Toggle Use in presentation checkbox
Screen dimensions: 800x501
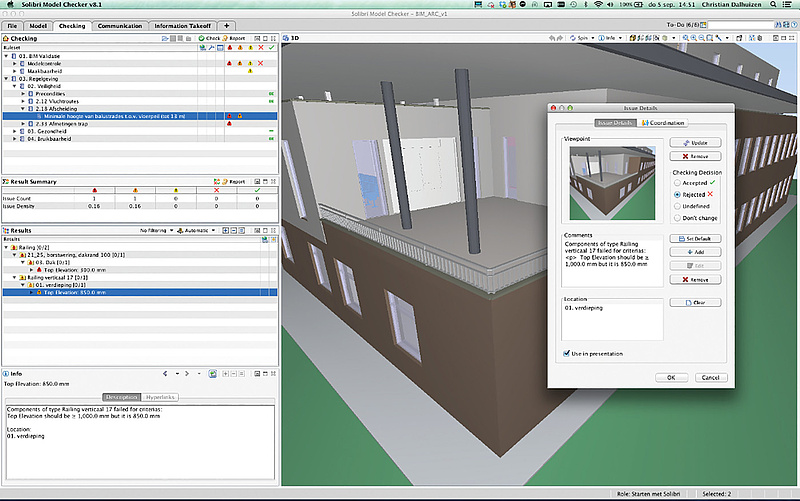[x=566, y=353]
